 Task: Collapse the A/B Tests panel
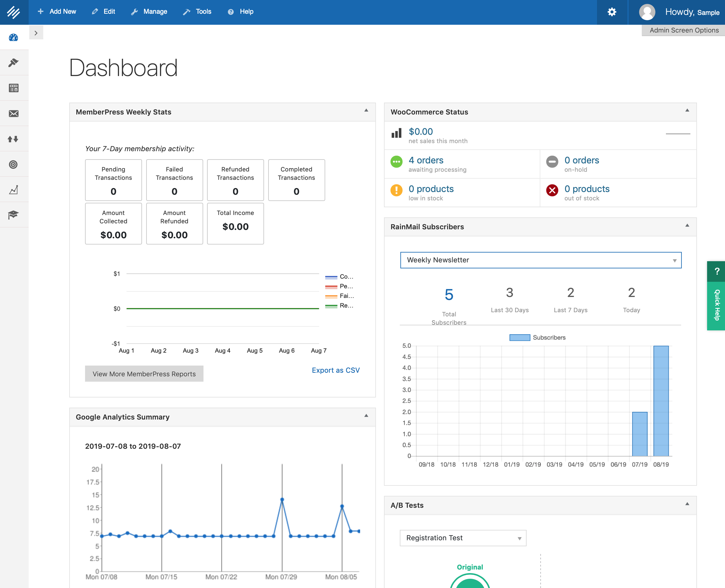coord(687,504)
